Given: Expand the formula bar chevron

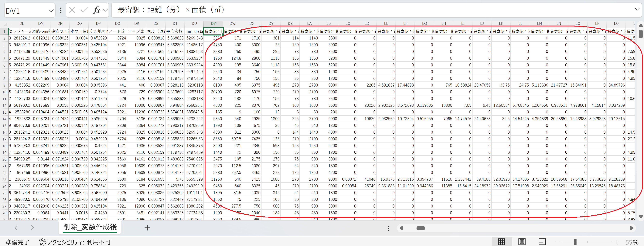Looking at the screenshot, I should point(637,9).
